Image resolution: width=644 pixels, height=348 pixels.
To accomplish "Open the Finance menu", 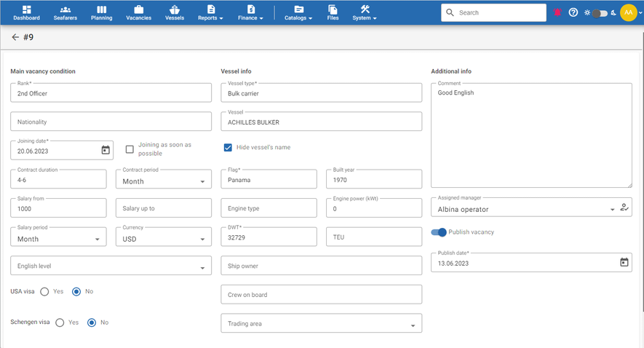I will coord(250,12).
